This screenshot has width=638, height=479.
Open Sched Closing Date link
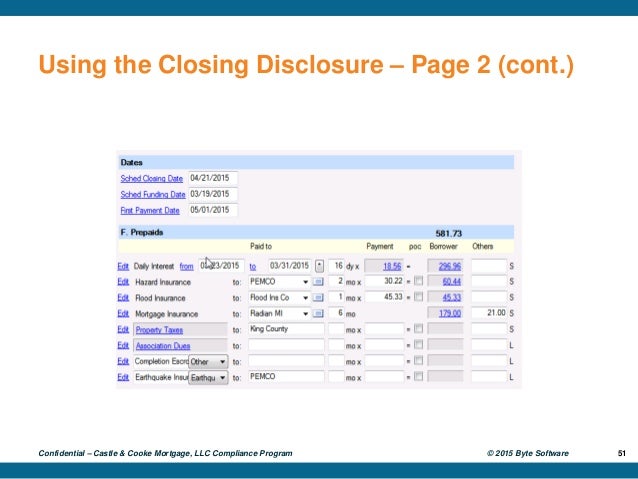(151, 179)
